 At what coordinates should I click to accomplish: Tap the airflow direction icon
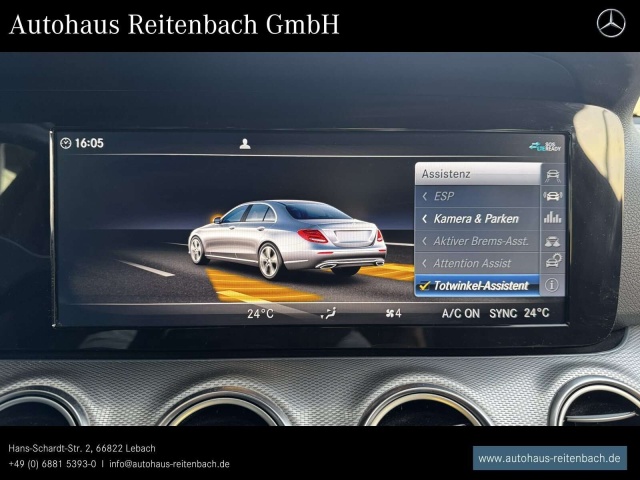pos(328,313)
